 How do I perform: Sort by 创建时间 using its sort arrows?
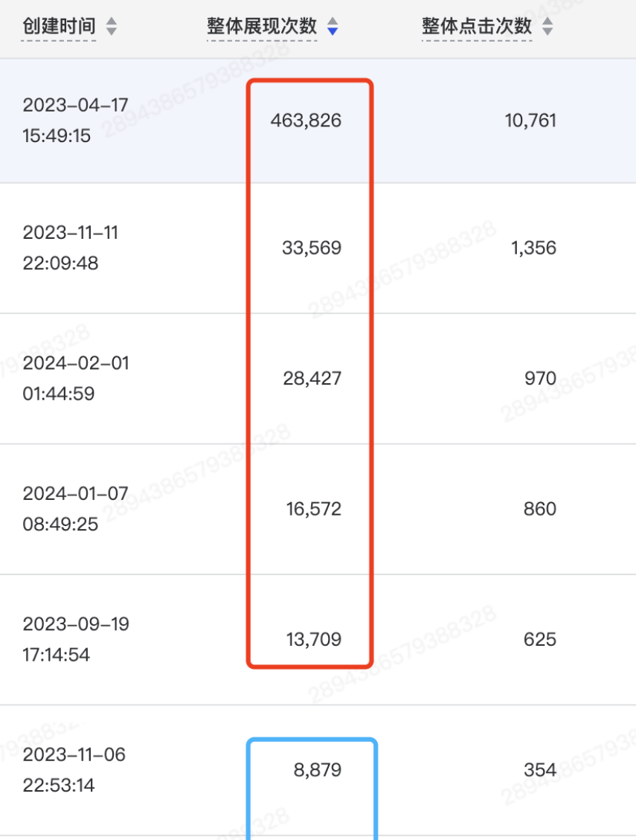pyautogui.click(x=112, y=28)
